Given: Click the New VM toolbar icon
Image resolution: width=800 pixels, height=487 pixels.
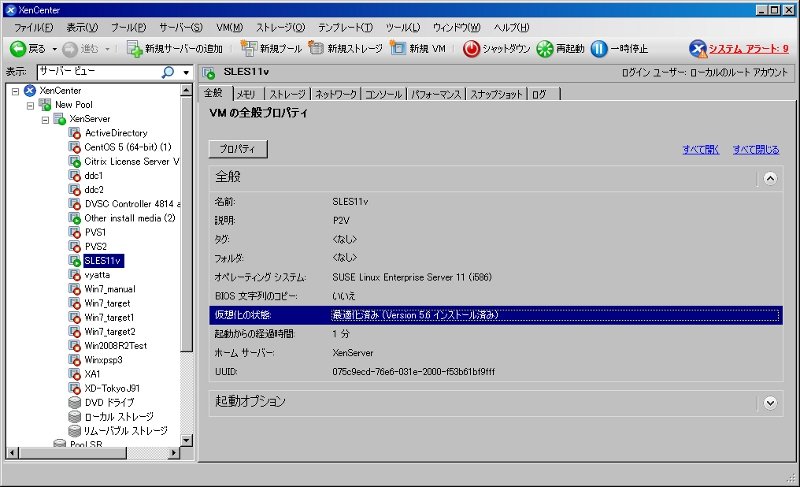Looking at the screenshot, I should click(x=397, y=48).
